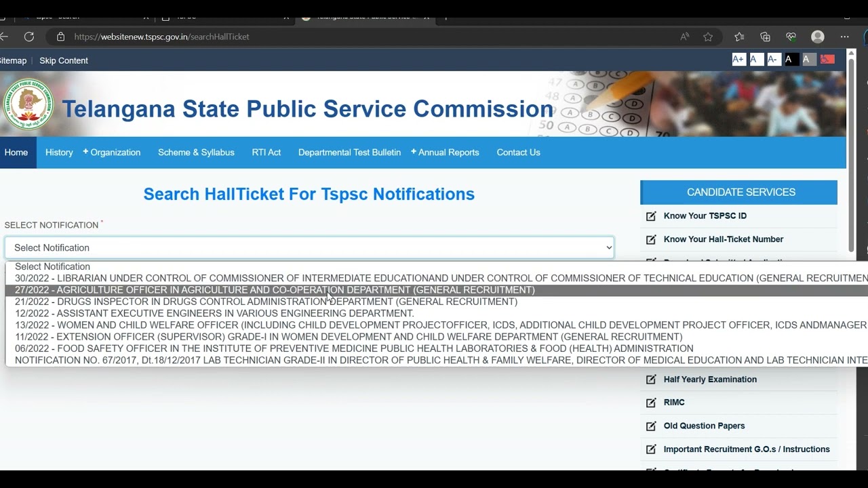This screenshot has width=868, height=488.
Task: Click the edit icon beside Know Your Hall-Ticket Number
Action: (x=651, y=239)
